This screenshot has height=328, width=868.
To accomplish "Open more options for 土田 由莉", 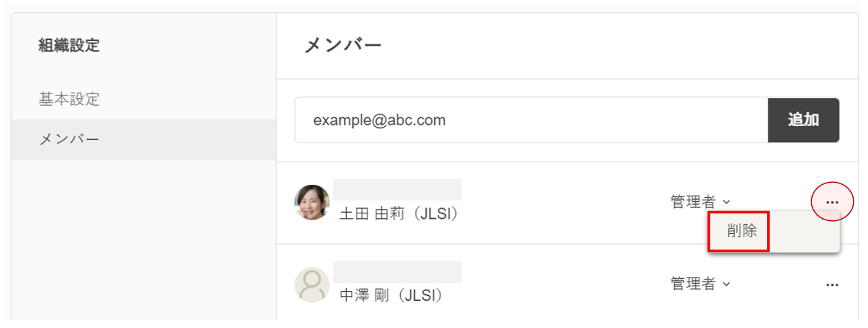I will (832, 203).
